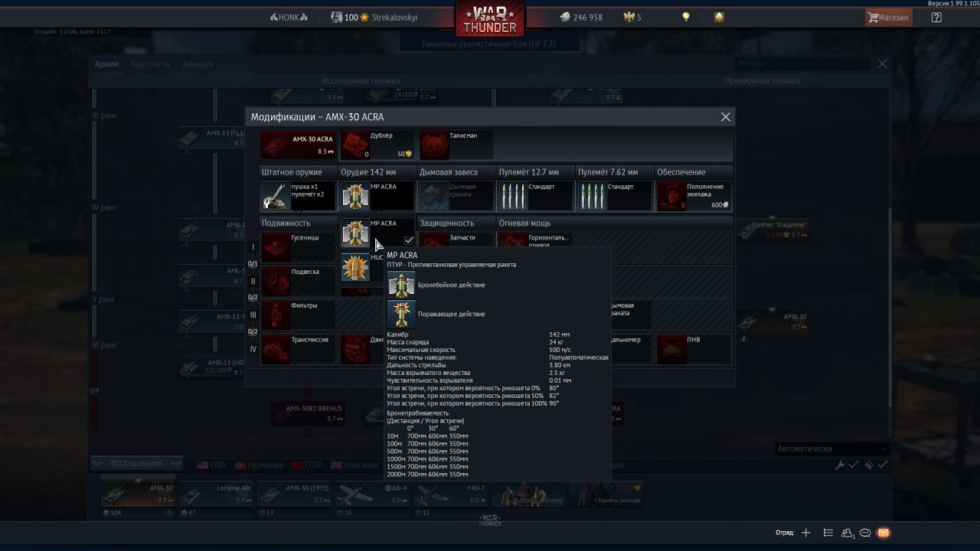
Task: Click Нанять экипаж slot
Action: (x=607, y=494)
